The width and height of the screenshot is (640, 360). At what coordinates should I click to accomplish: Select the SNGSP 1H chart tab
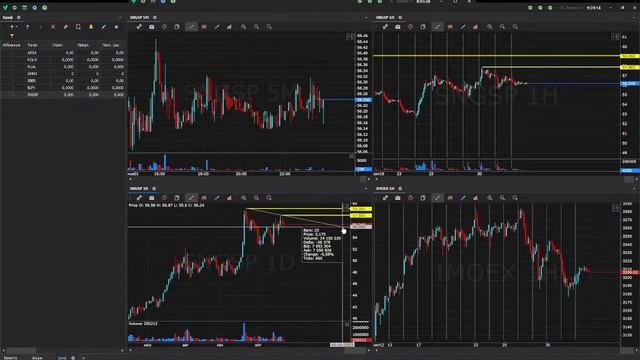pyautogui.click(x=385, y=18)
